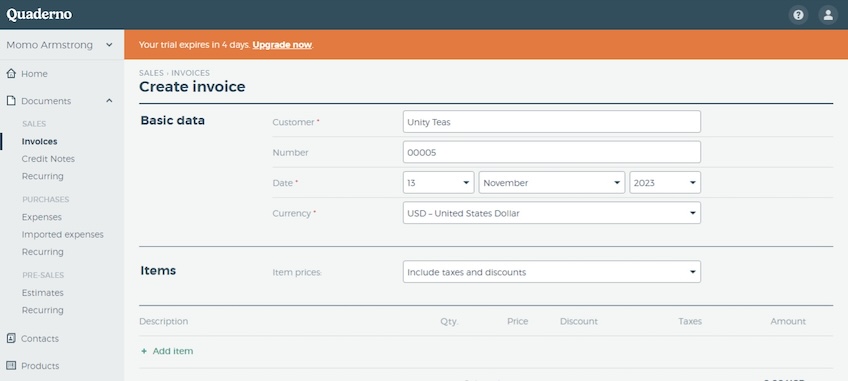The image size is (848, 381).
Task: Open Contacts in the sidebar
Action: (39, 339)
